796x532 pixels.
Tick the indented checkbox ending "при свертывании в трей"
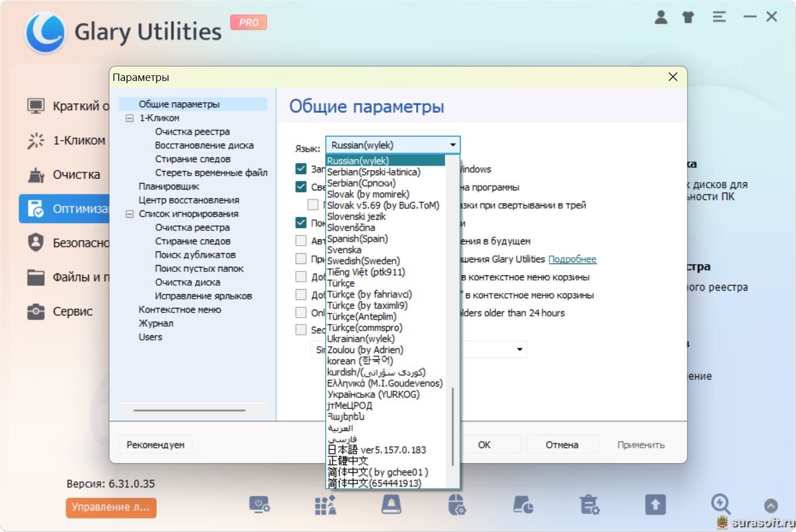click(313, 205)
